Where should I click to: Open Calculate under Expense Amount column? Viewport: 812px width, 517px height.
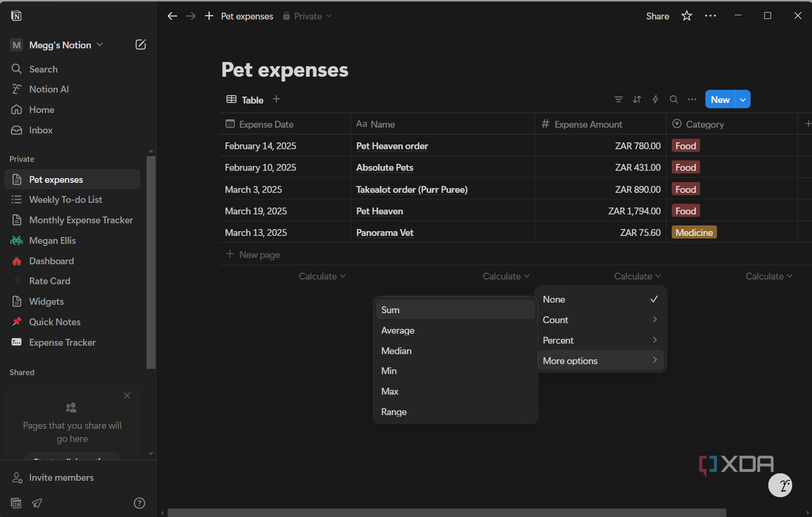point(637,276)
